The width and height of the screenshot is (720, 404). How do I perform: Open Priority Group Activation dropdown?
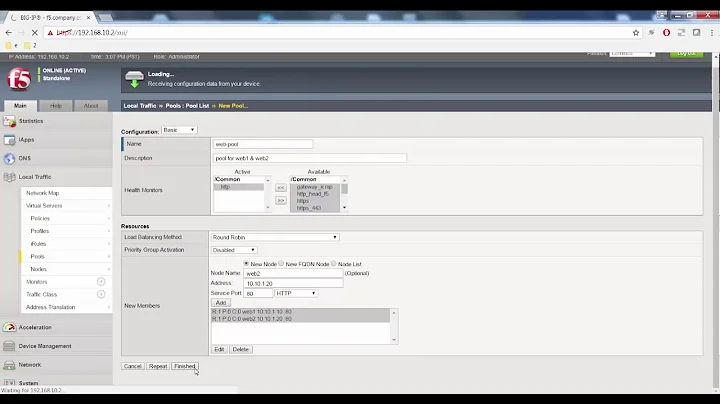[234, 250]
